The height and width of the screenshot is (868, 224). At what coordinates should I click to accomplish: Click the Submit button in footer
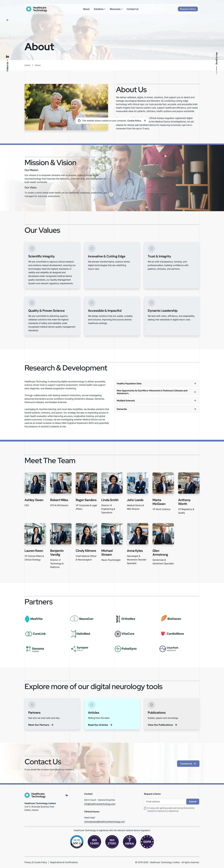click(x=193, y=802)
